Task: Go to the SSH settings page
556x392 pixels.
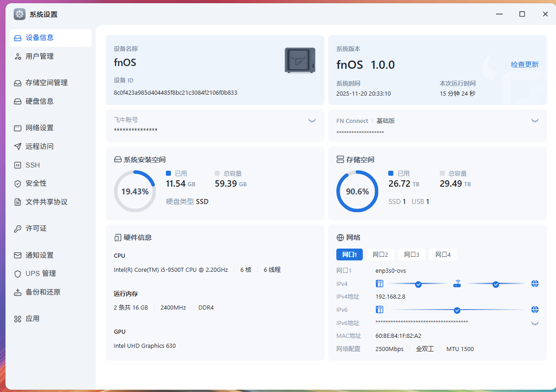Action: 33,165
